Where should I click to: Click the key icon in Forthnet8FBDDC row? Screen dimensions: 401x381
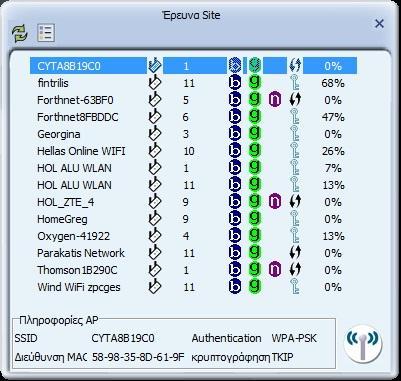[x=295, y=117]
